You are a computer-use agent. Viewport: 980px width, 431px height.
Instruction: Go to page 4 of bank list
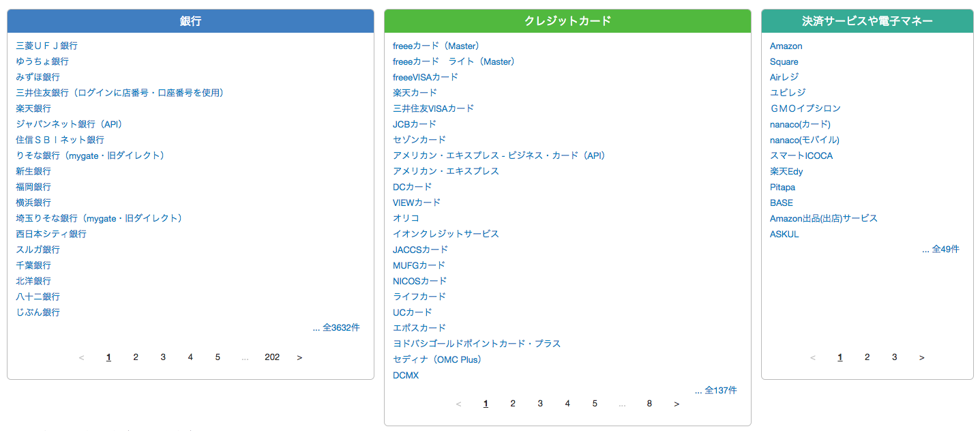(x=190, y=357)
